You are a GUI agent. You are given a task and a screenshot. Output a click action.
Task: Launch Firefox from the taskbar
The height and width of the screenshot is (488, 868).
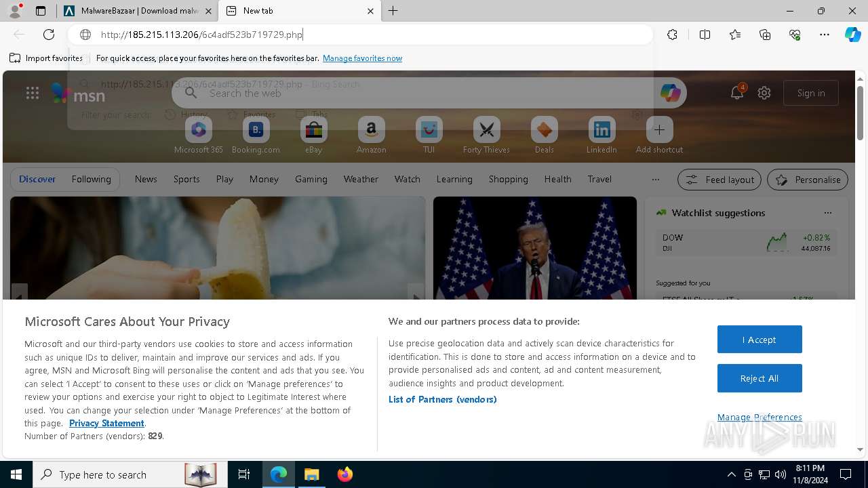point(344,474)
